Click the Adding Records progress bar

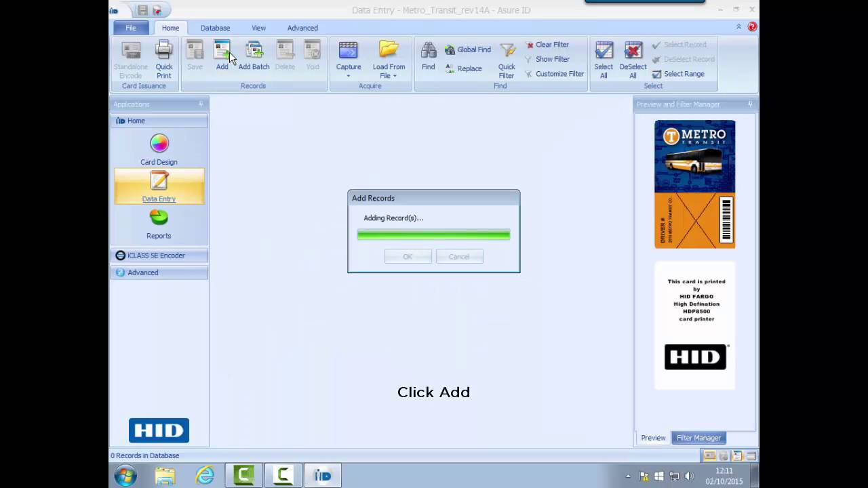coord(433,235)
